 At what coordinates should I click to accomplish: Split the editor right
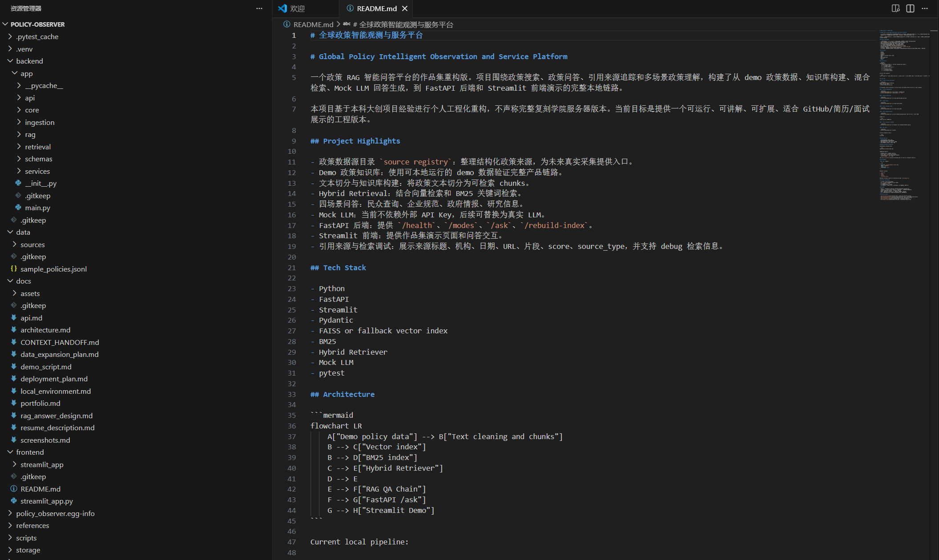click(910, 8)
